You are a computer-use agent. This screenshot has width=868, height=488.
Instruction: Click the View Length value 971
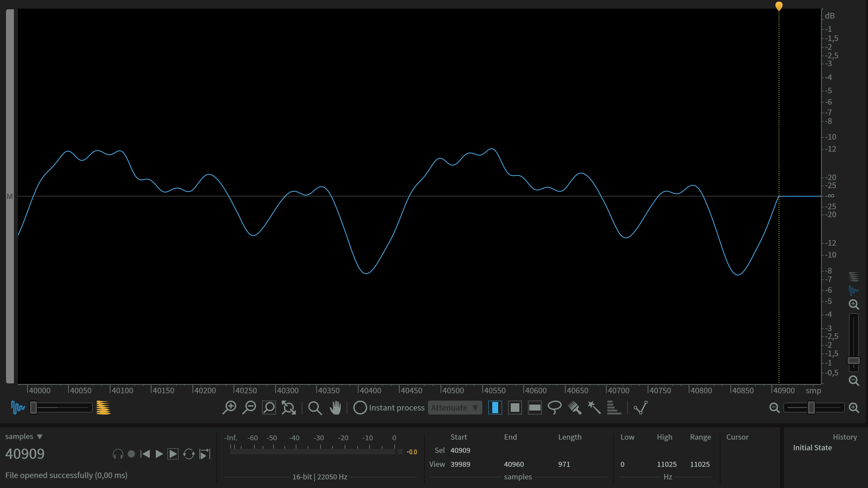pos(564,464)
